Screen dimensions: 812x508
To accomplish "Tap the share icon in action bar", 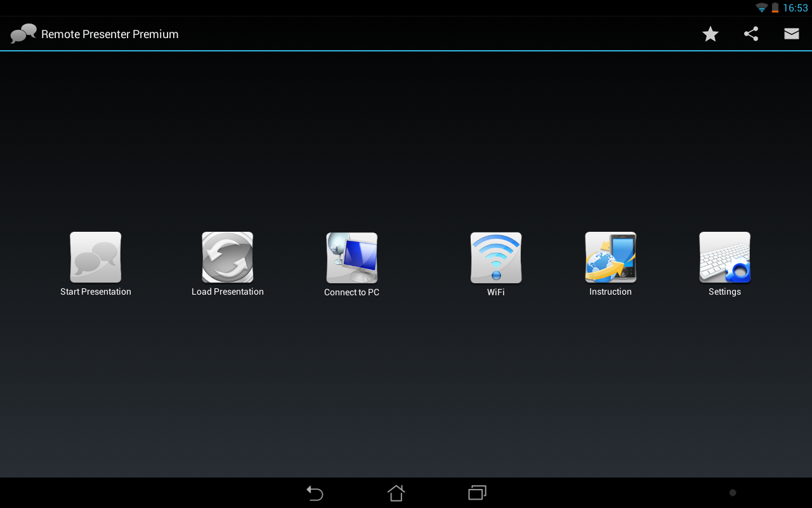I will [751, 34].
